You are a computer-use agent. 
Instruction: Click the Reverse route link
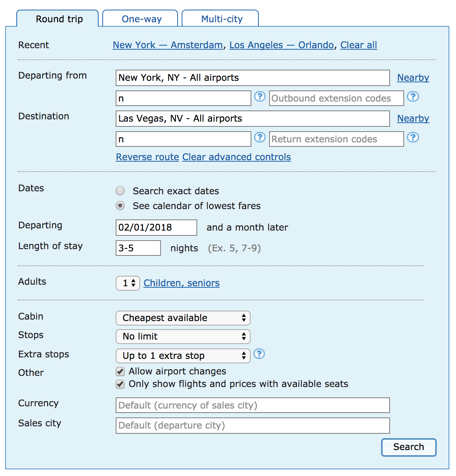[147, 157]
